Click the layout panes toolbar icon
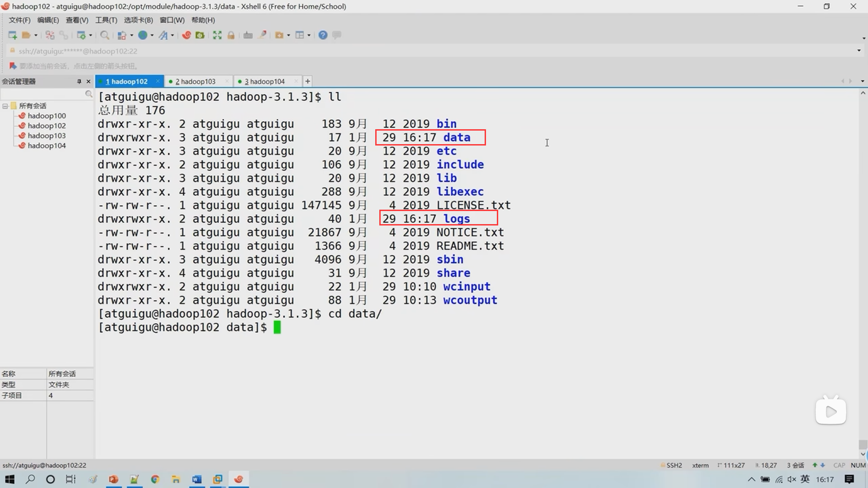Image resolution: width=868 pixels, height=488 pixels. (x=300, y=35)
